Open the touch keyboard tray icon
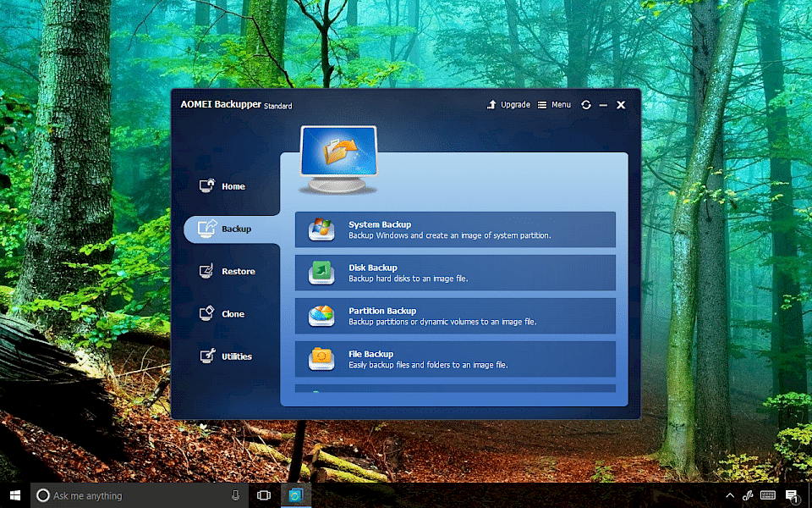 [767, 495]
